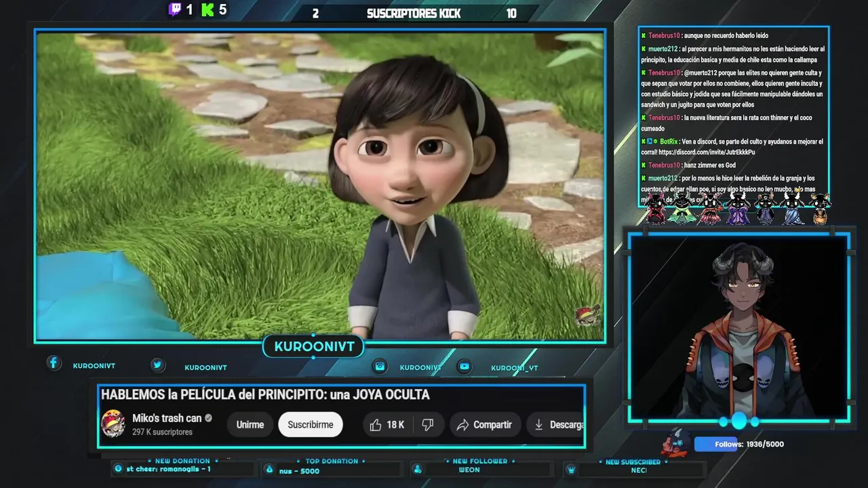868x488 pixels.
Task: Click the number 2 left of SUSCRIPTORES KICK
Action: [315, 14]
